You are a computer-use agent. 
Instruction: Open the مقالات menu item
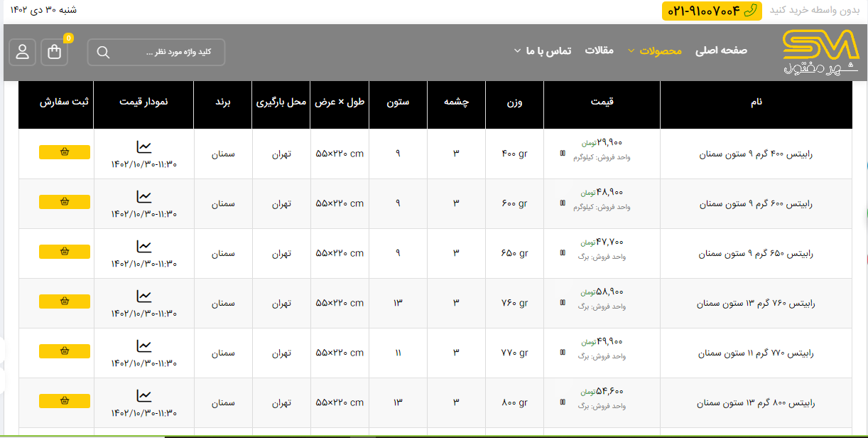(599, 51)
